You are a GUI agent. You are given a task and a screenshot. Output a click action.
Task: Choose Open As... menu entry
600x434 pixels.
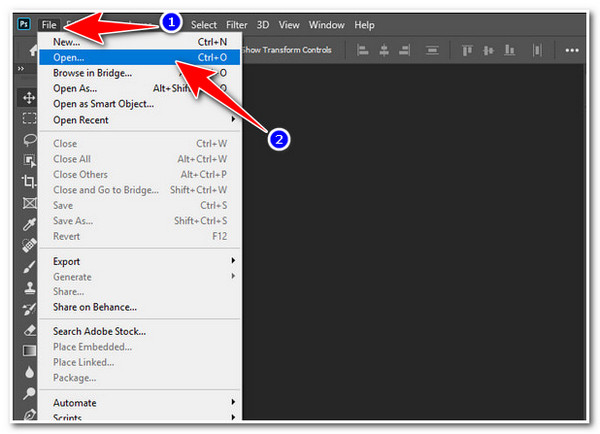[x=140, y=88]
